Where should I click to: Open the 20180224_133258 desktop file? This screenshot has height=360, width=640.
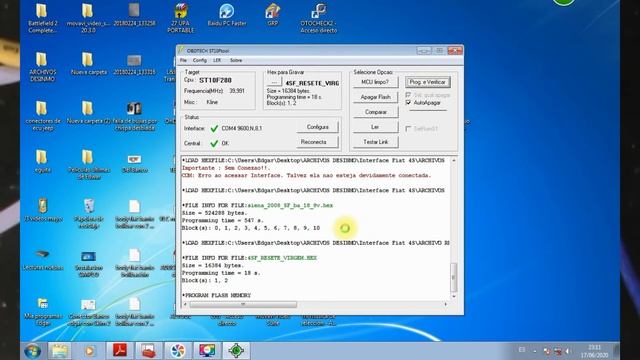pyautogui.click(x=134, y=15)
